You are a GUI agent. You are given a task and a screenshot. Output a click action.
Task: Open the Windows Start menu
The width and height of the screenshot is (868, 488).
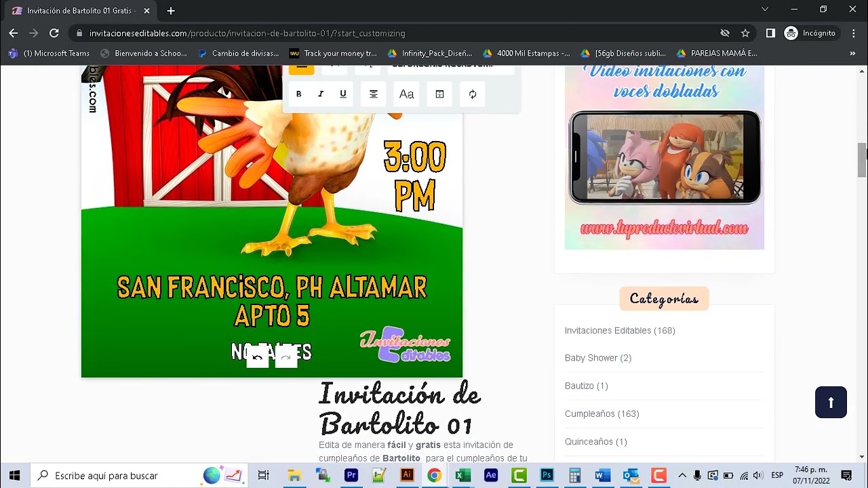(x=14, y=475)
